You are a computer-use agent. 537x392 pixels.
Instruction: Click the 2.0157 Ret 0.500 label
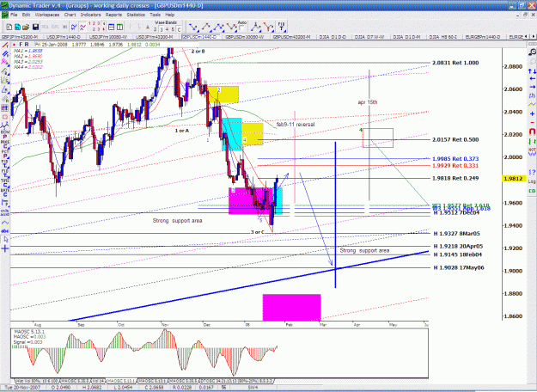[455, 139]
